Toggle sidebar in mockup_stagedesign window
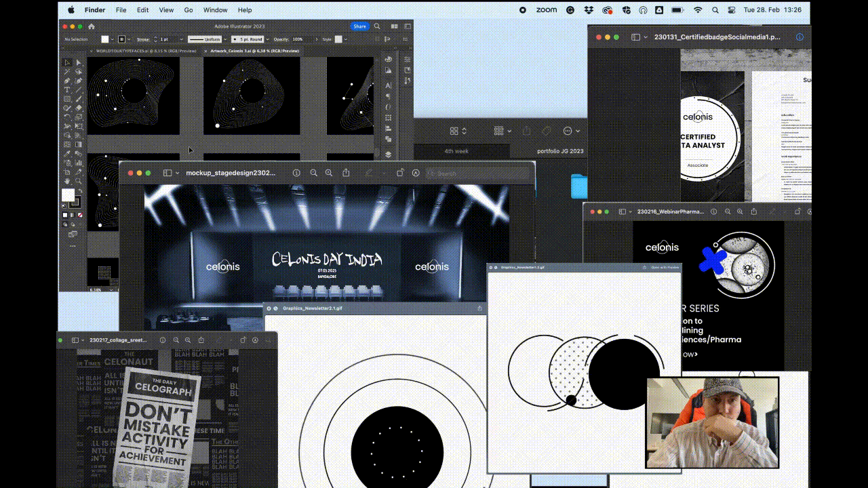The image size is (868, 488). [x=167, y=173]
